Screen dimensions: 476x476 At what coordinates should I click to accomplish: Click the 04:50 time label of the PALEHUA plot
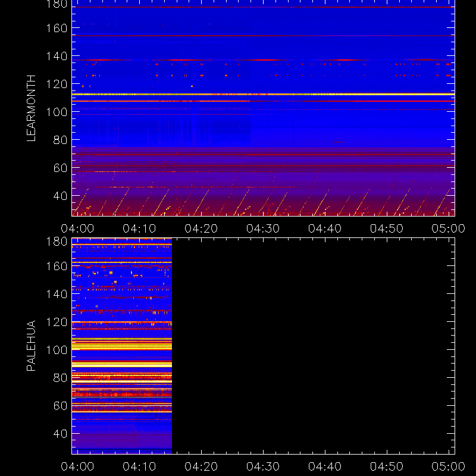(x=387, y=466)
